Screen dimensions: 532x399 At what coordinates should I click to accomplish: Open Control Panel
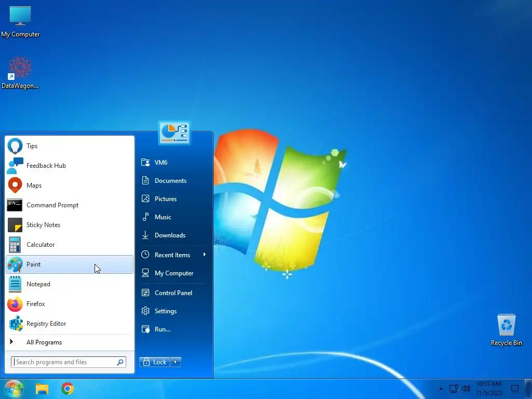tap(175, 293)
